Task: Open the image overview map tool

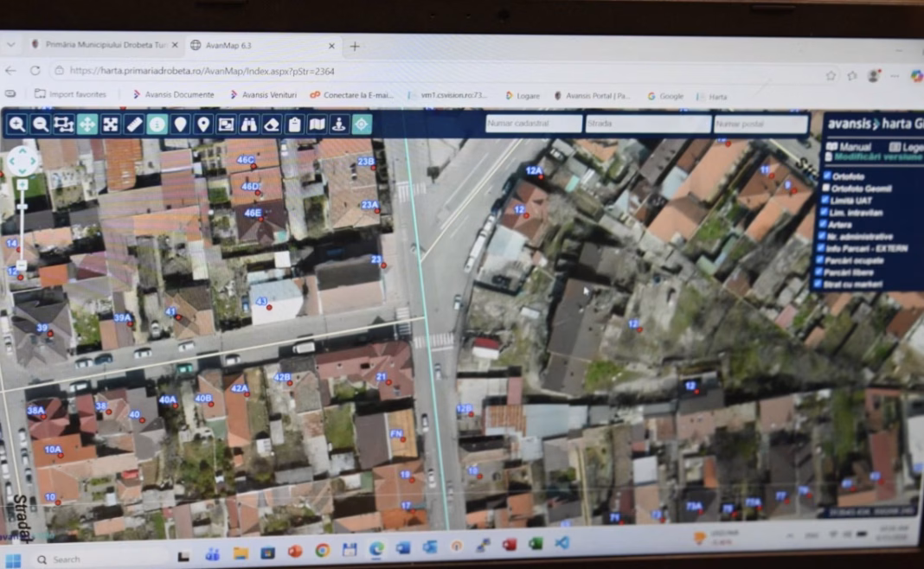Action: (x=227, y=125)
